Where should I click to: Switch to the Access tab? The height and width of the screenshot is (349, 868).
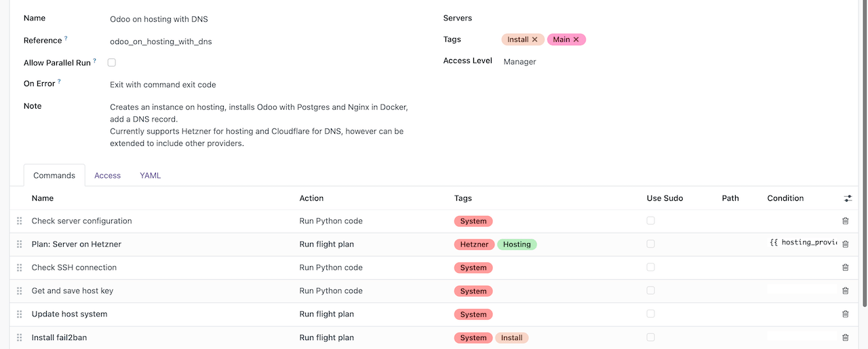pyautogui.click(x=107, y=175)
